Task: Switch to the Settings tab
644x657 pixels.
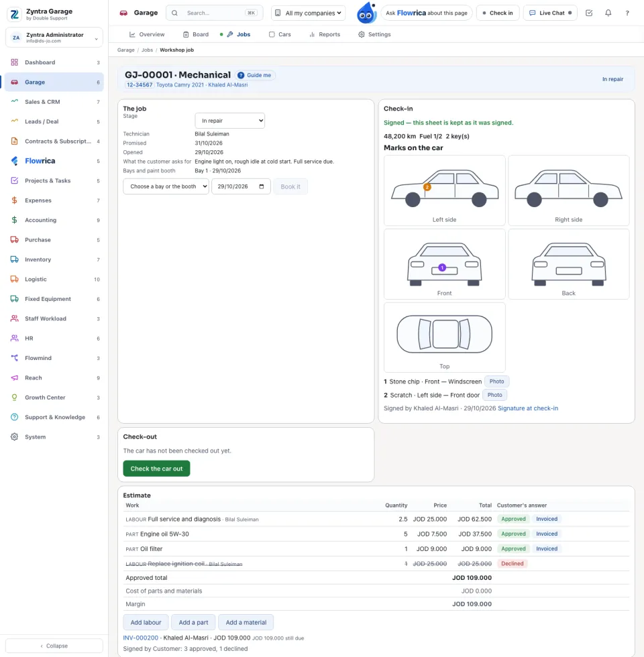Action: (374, 34)
